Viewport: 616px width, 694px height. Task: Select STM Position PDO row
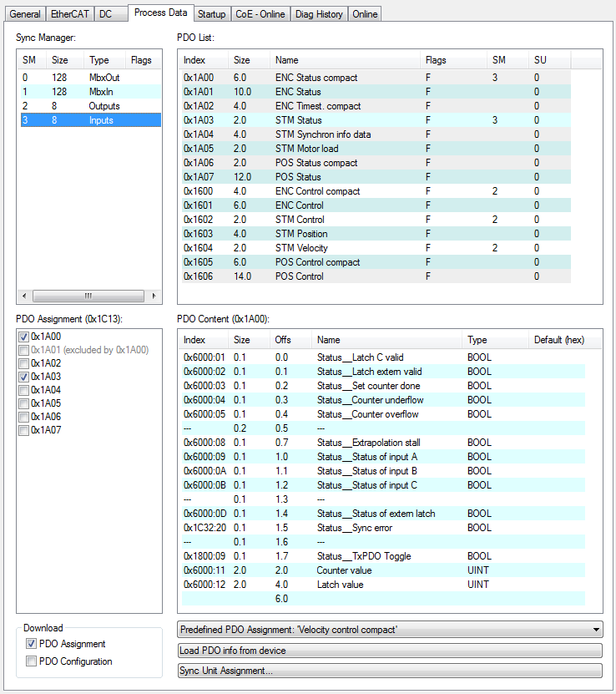pos(376,233)
